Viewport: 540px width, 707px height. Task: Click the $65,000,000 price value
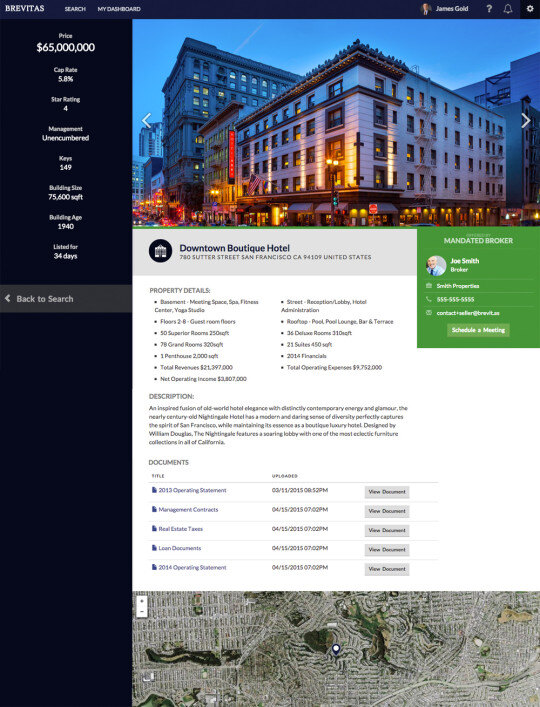click(x=65, y=47)
